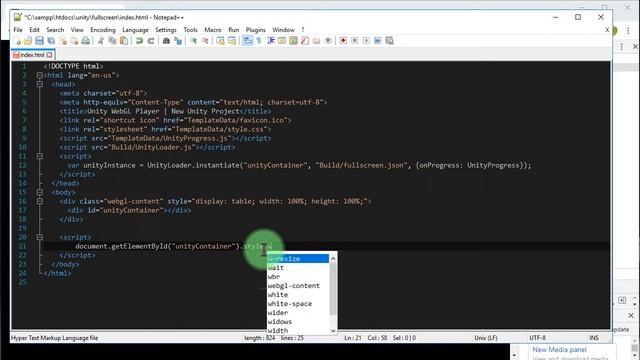
Task: Toggle indent guide display
Action: point(270,40)
